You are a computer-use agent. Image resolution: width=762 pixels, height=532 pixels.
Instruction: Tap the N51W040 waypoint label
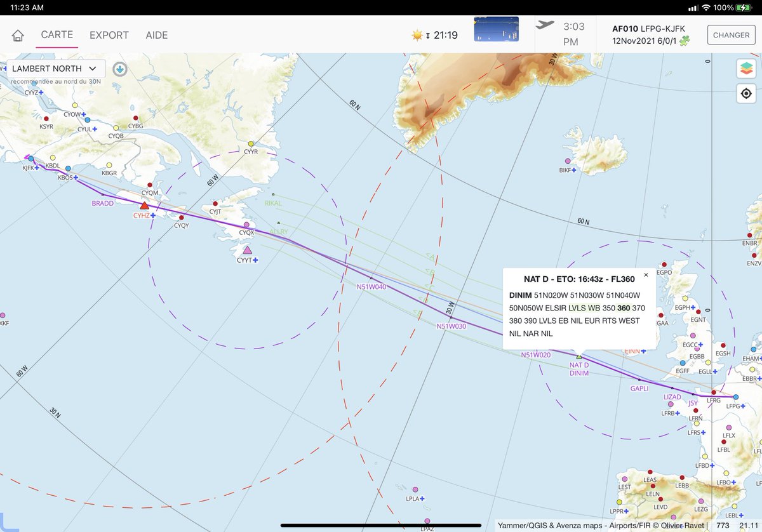(371, 287)
